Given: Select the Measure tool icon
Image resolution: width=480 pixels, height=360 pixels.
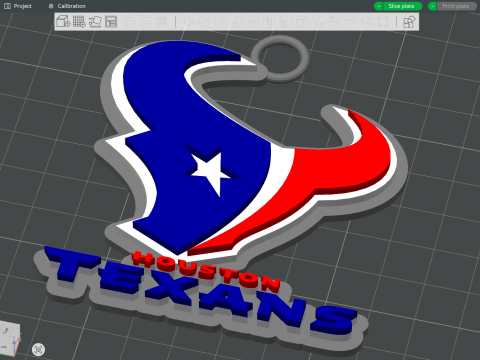Looking at the screenshot, I should [x=350, y=22].
